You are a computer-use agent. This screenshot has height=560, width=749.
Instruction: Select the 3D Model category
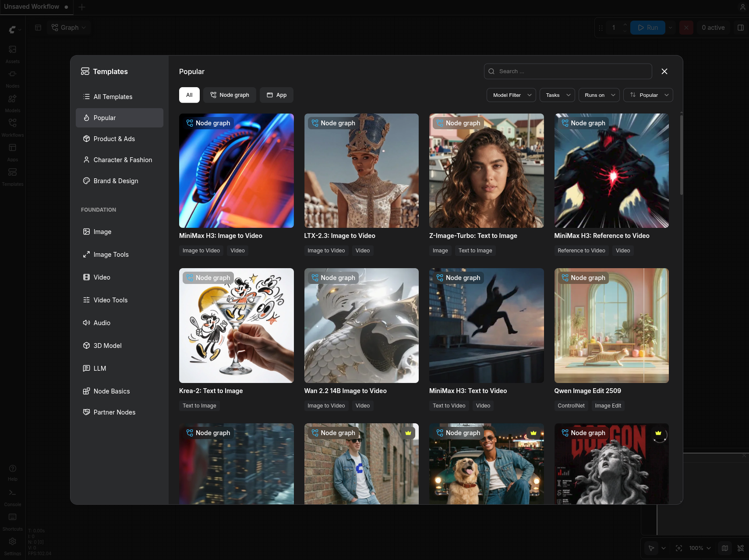[120, 346]
